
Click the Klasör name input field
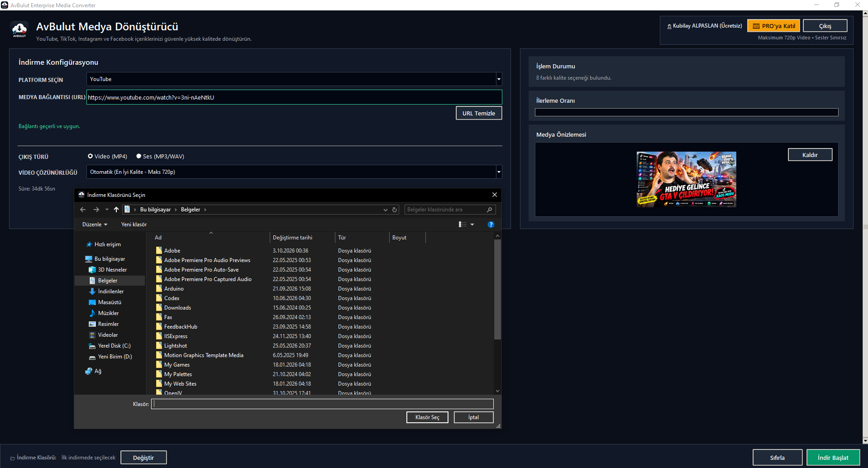(x=322, y=404)
